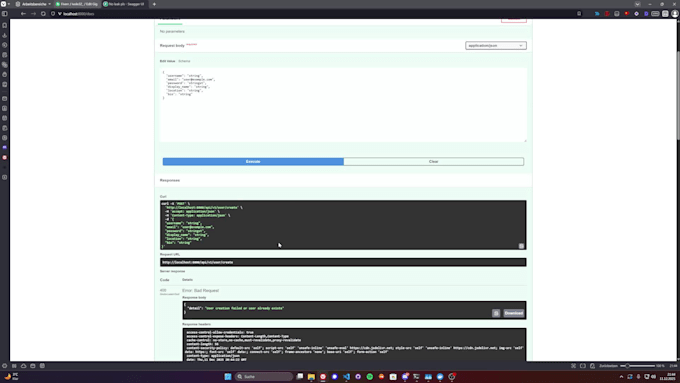The height and width of the screenshot is (383, 680).
Task: Open the History panel in the sidebar
Action: [x=5, y=45]
